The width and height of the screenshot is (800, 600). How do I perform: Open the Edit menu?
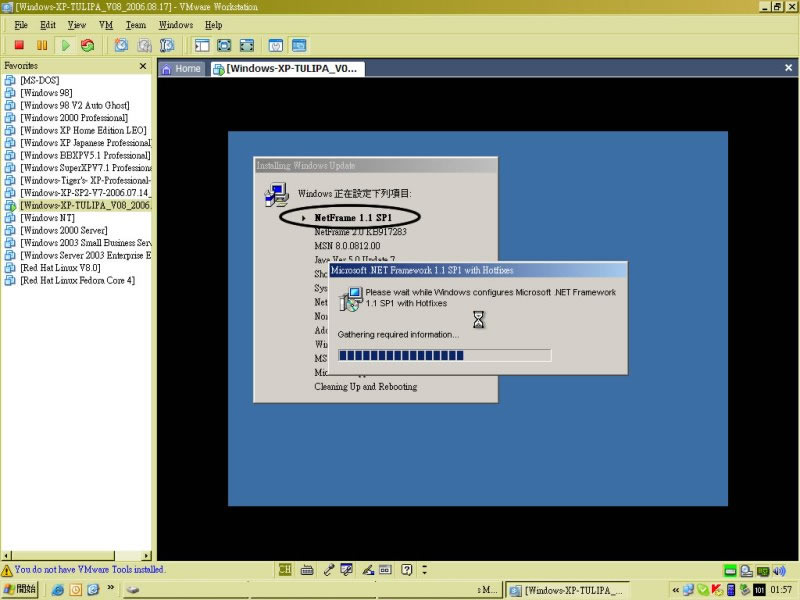click(x=48, y=25)
